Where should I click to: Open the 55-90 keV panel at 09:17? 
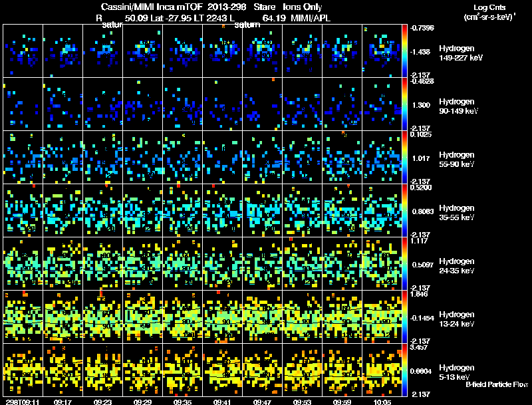tap(63, 158)
